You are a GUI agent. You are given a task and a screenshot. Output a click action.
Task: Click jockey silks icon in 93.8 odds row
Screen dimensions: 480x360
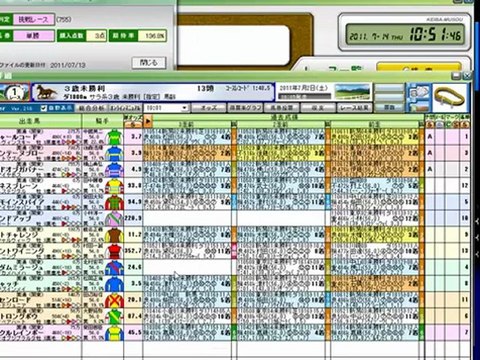(x=114, y=186)
